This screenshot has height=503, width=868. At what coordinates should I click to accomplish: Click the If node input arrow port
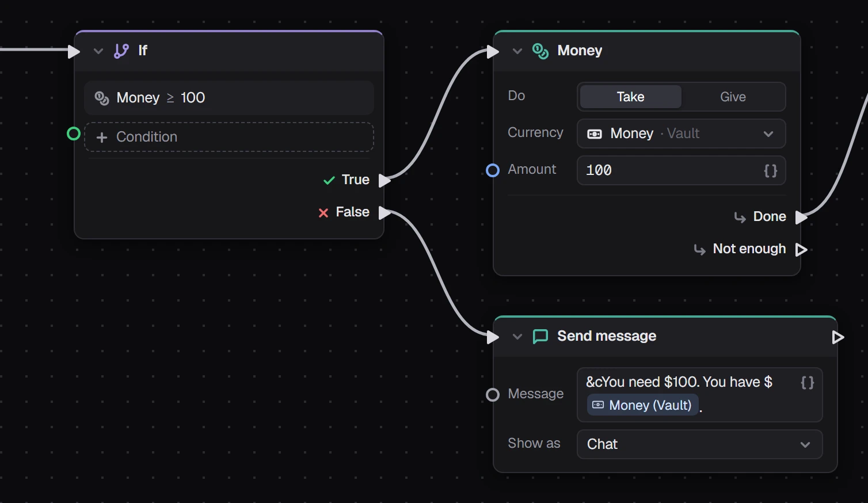click(74, 51)
